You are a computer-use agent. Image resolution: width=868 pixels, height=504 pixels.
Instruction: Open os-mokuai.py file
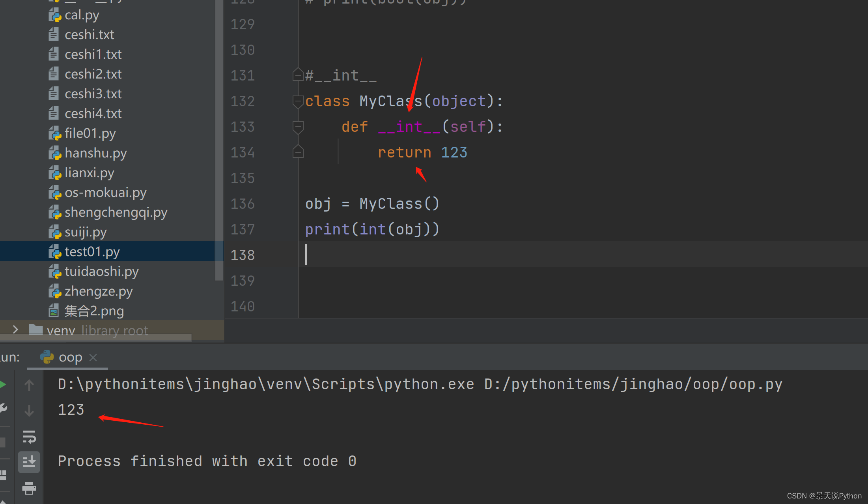[106, 193]
